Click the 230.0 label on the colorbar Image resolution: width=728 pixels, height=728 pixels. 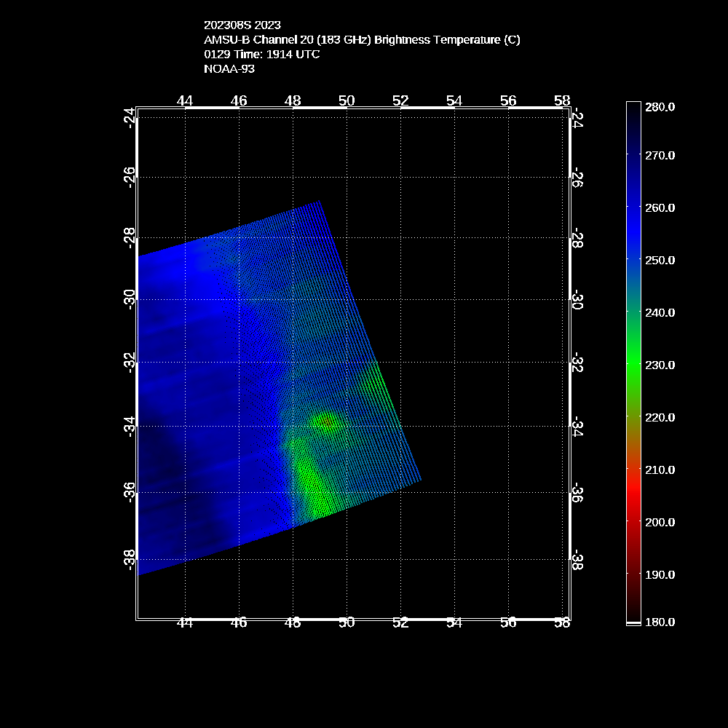[x=660, y=365]
